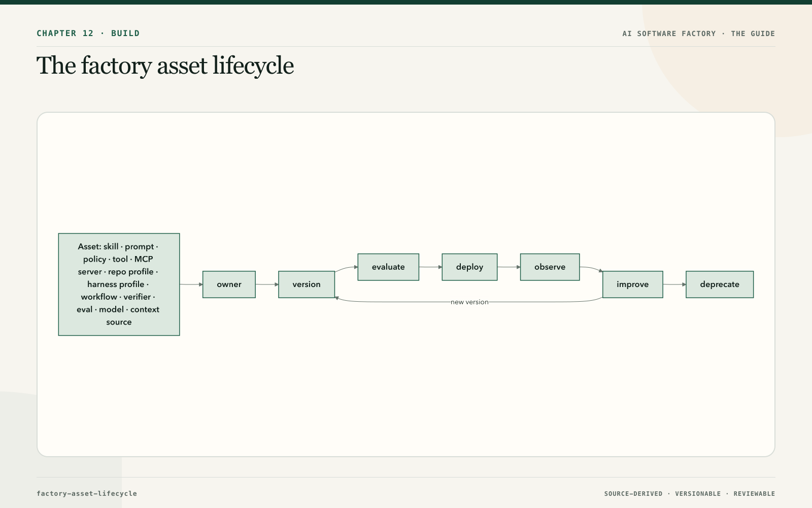Select the owner node
The height and width of the screenshot is (508, 812).
[x=229, y=284]
